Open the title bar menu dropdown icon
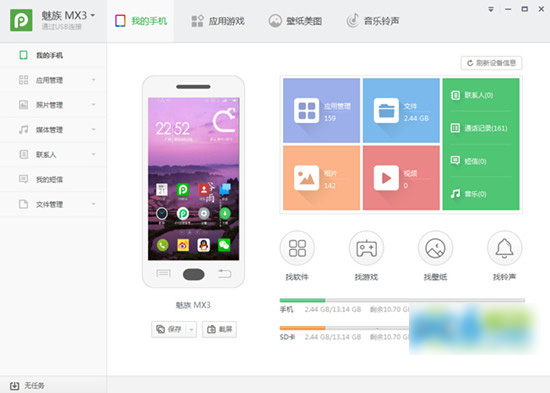Image resolution: width=550 pixels, height=393 pixels. point(491,9)
